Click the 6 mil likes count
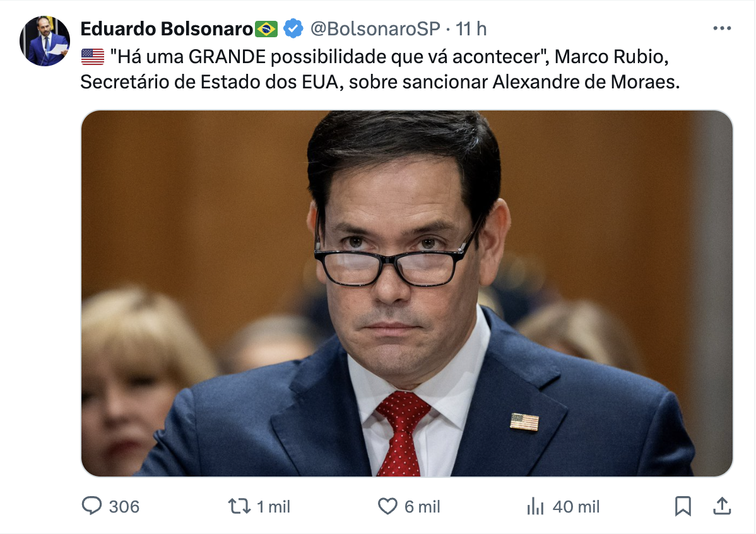The width and height of the screenshot is (756, 534). tap(422, 506)
